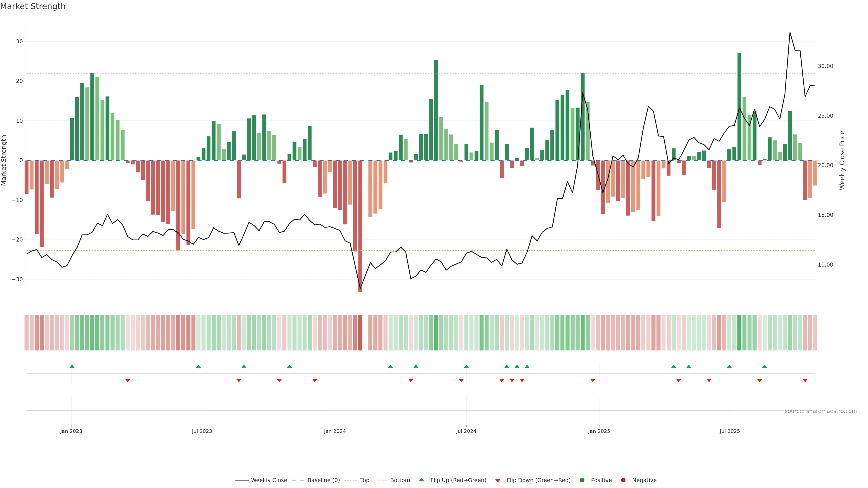This screenshot has height=488, width=868.
Task: Click the Negative red circle legend icon
Action: pyautogui.click(x=623, y=480)
